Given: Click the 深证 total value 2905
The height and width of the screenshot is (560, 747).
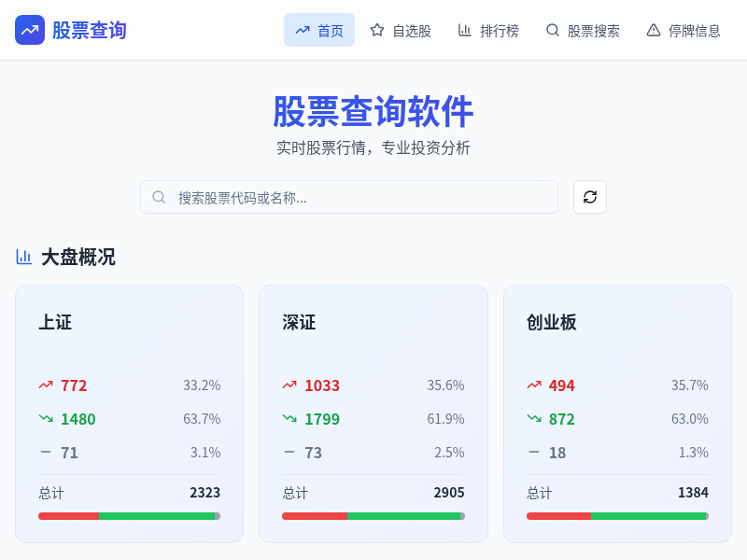Looking at the screenshot, I should [x=449, y=493].
